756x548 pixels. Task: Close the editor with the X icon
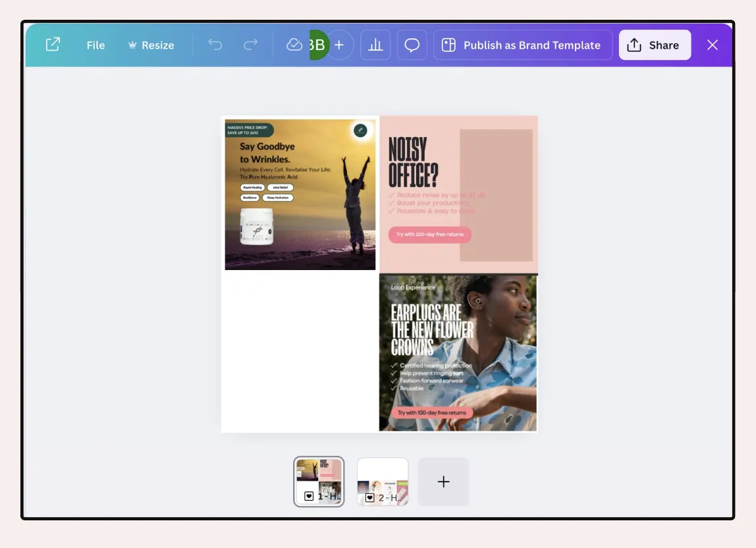pyautogui.click(x=712, y=45)
